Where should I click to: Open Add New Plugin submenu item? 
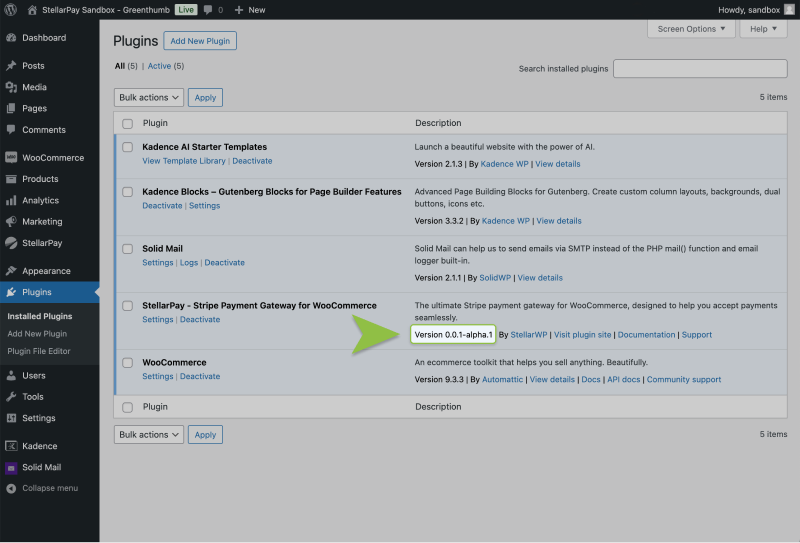(37, 334)
